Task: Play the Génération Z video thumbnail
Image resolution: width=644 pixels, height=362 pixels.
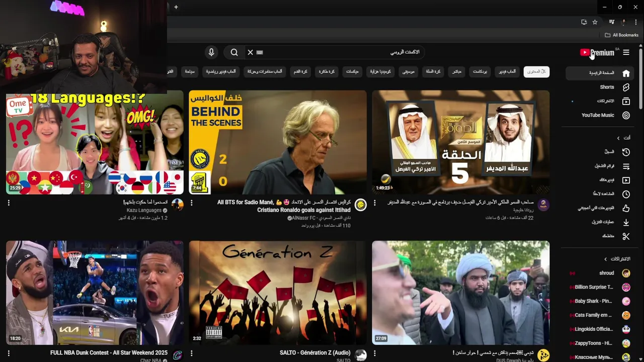Action: tap(278, 293)
